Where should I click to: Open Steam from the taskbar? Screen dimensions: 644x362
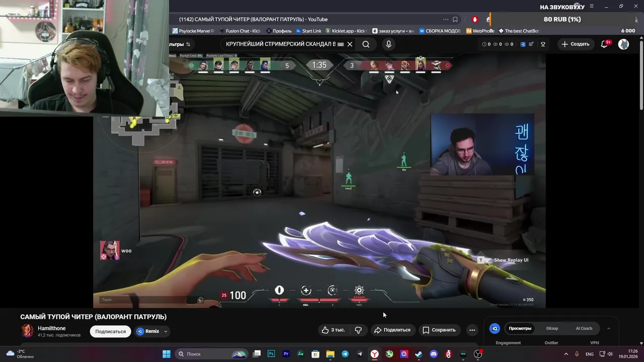[419, 354]
